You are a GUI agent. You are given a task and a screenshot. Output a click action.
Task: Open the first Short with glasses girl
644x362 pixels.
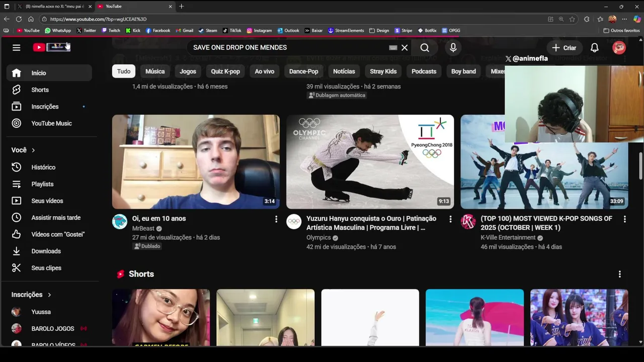coord(161,317)
